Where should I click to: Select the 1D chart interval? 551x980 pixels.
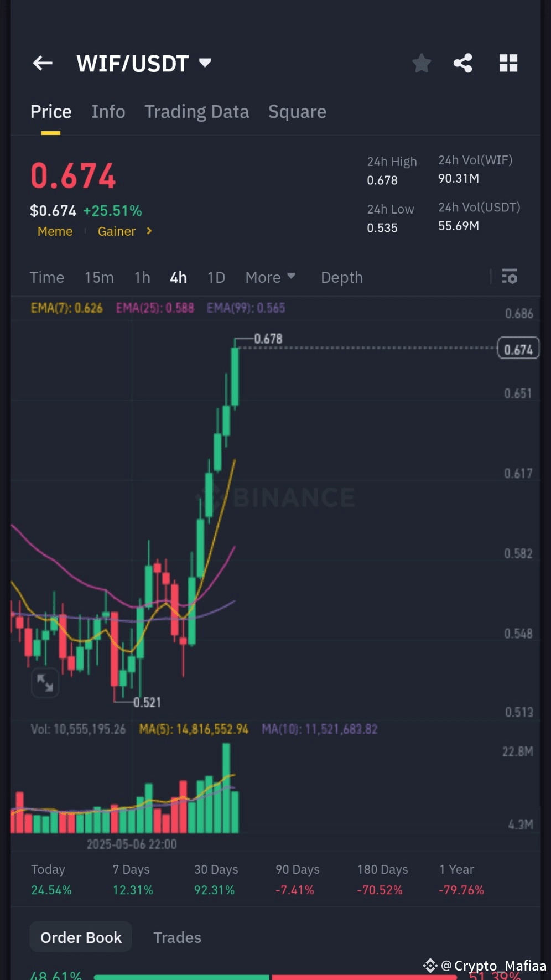click(x=216, y=277)
